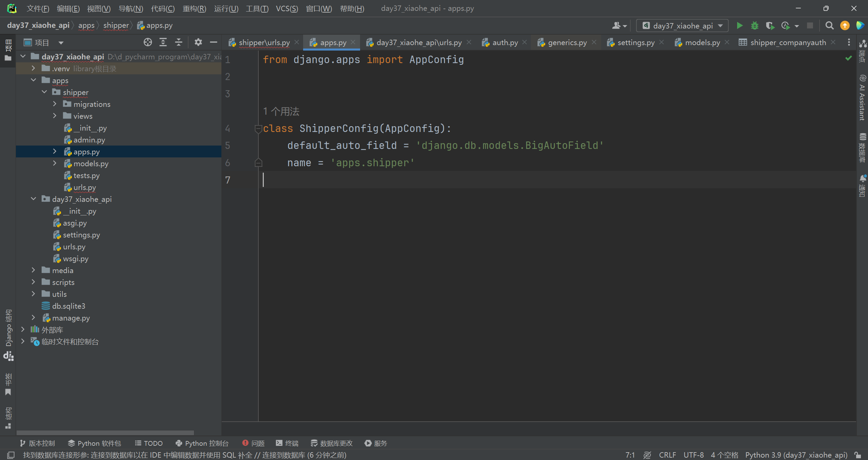Open the TODO tool window
This screenshot has height=460, width=868.
(x=149, y=443)
